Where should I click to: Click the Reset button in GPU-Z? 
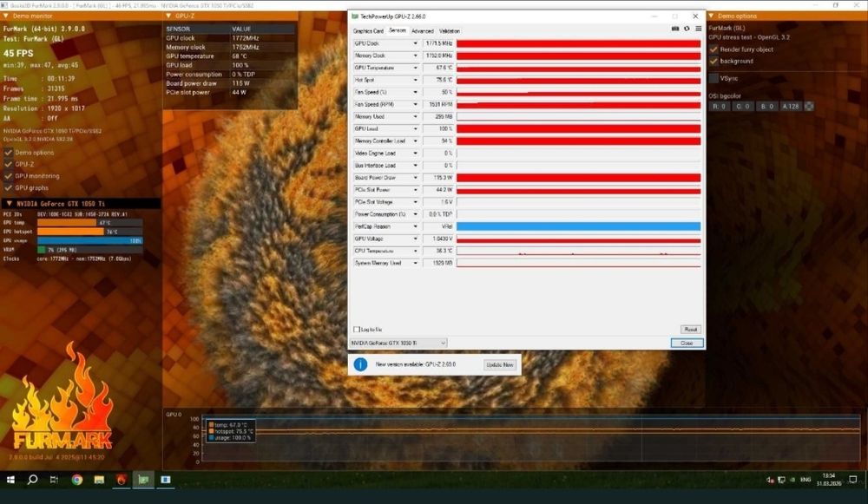690,329
